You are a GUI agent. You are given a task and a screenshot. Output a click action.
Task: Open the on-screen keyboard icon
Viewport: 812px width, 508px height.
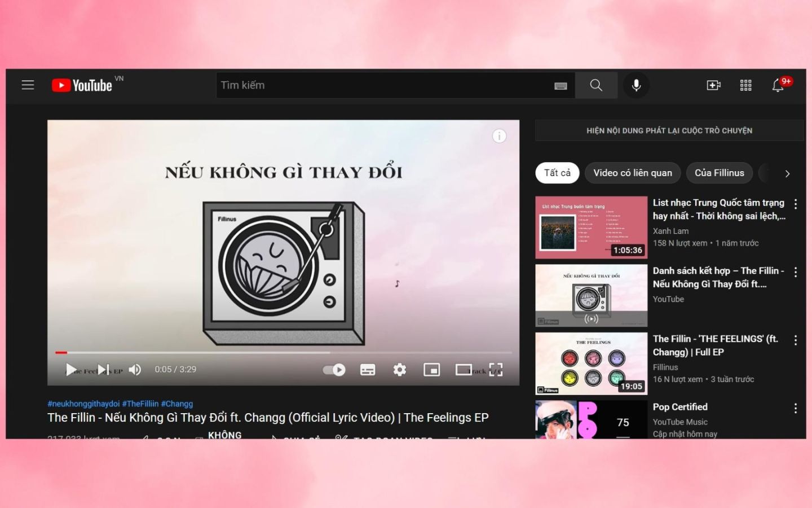click(561, 86)
